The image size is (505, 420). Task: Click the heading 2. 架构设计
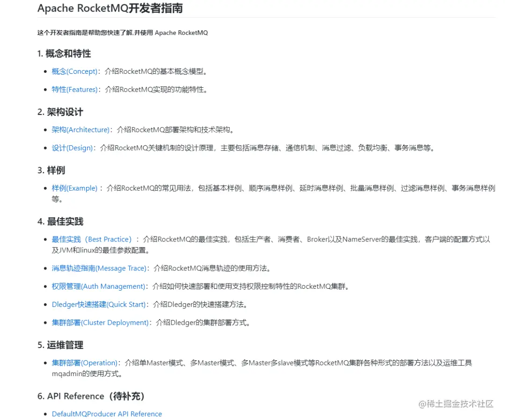pyautogui.click(x=60, y=112)
